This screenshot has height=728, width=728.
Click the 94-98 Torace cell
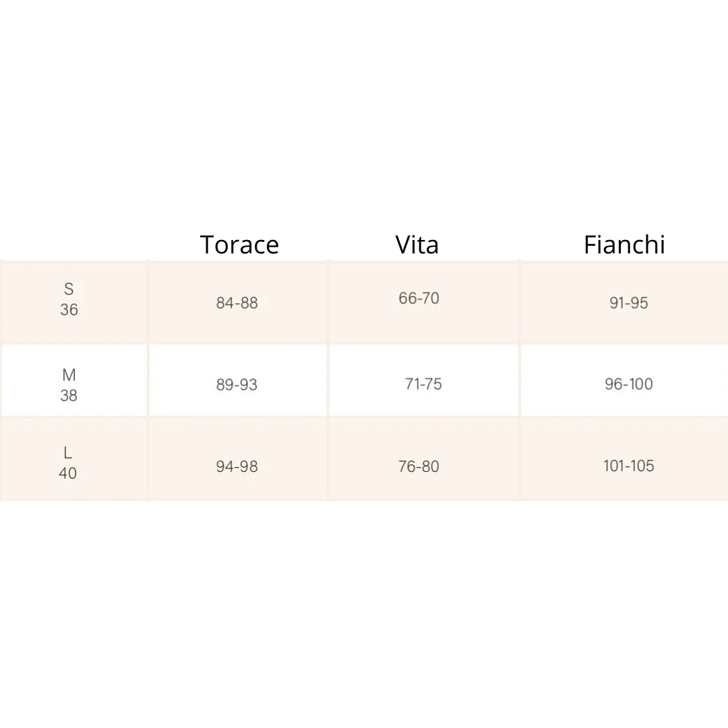pyautogui.click(x=237, y=466)
